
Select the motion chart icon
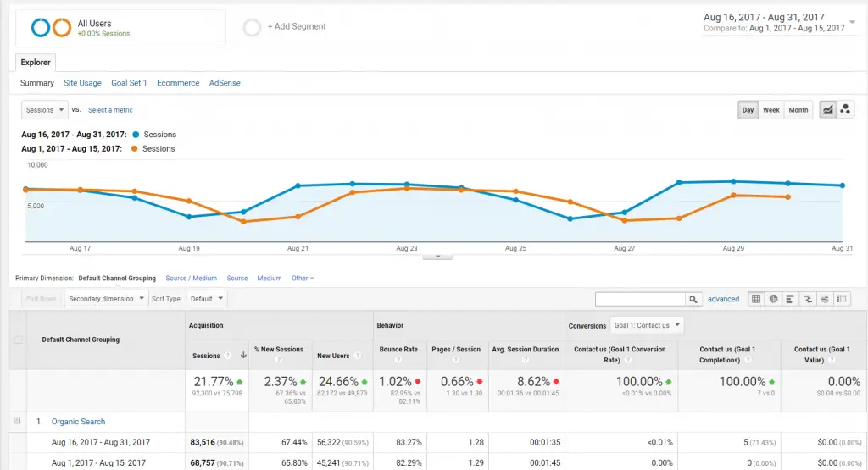click(x=845, y=109)
